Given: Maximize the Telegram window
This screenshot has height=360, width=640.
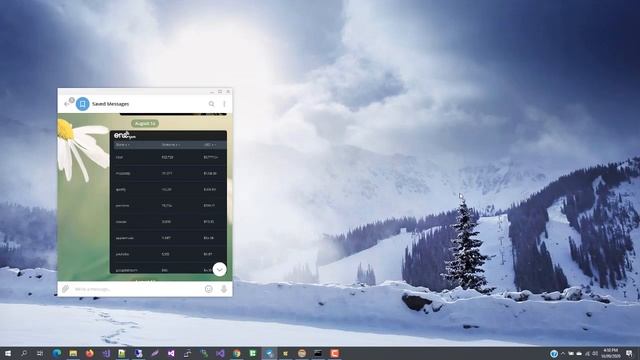Looking at the screenshot, I should pos(220,92).
